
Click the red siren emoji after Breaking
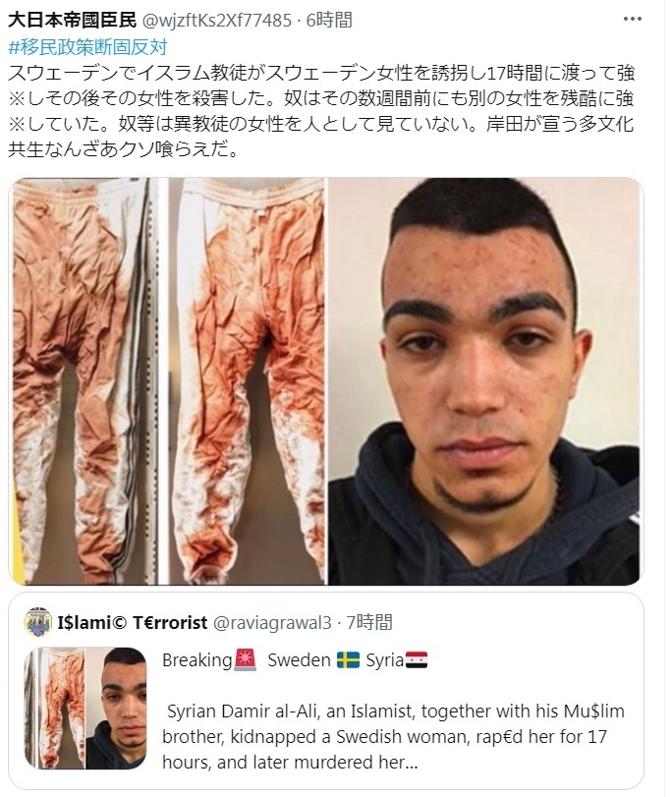pyautogui.click(x=245, y=660)
